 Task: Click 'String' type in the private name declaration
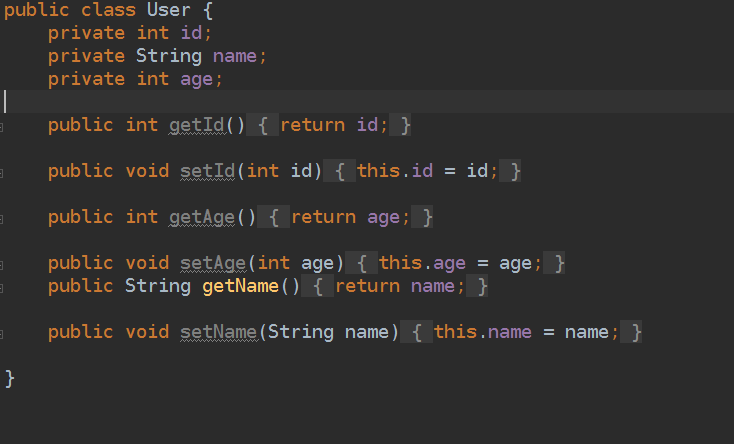169,56
